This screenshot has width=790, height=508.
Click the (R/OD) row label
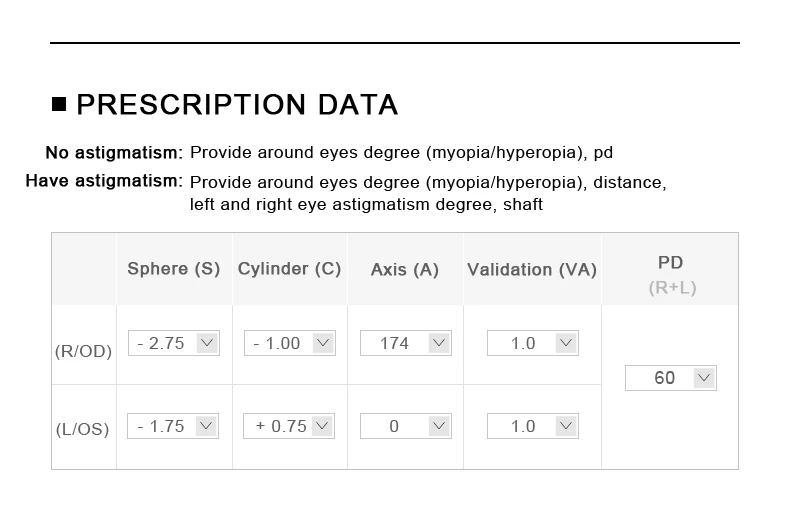point(83,351)
